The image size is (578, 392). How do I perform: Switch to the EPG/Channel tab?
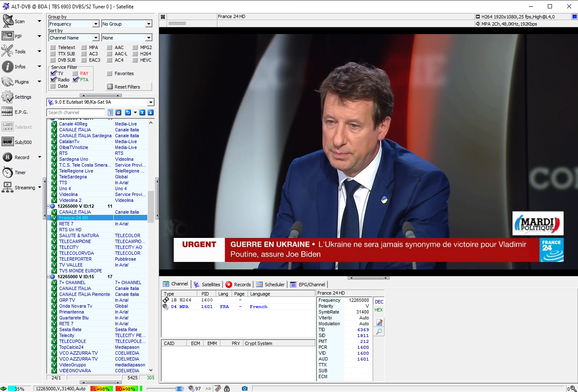click(308, 285)
